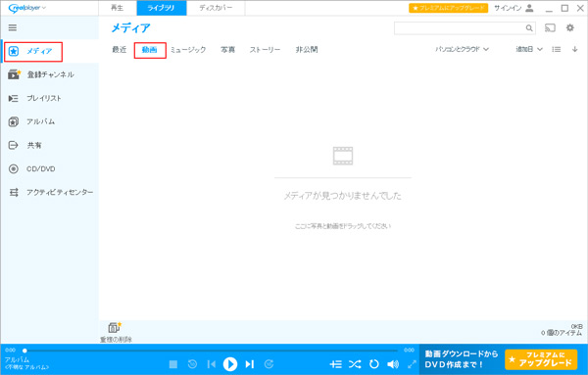Select the ストーリー filter tab
The width and height of the screenshot is (588, 375).
coord(266,50)
